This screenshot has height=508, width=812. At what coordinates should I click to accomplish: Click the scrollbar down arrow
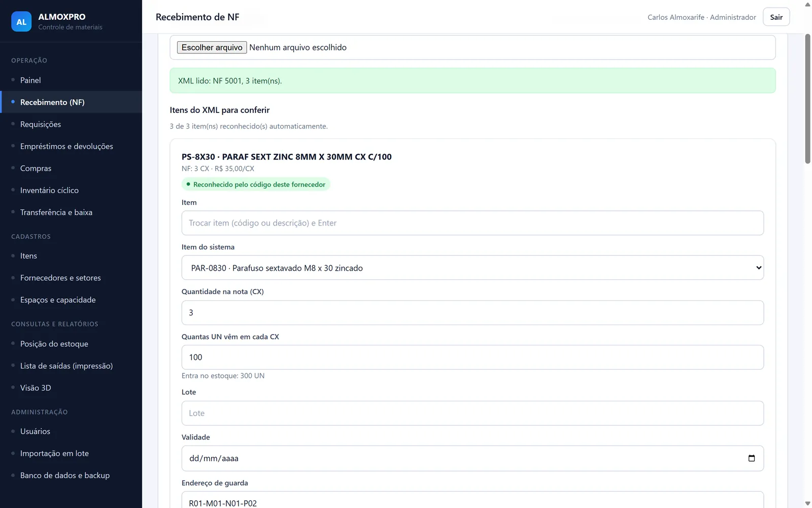point(807,503)
